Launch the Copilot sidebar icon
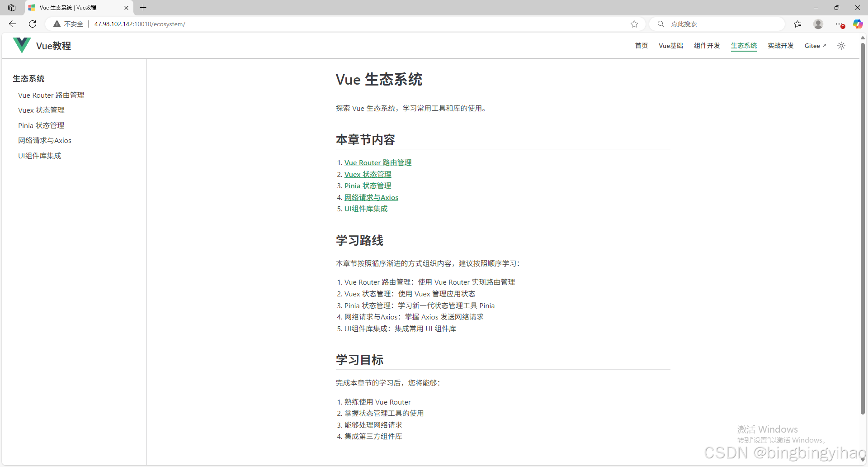This screenshot has height=467, width=868. (x=858, y=24)
